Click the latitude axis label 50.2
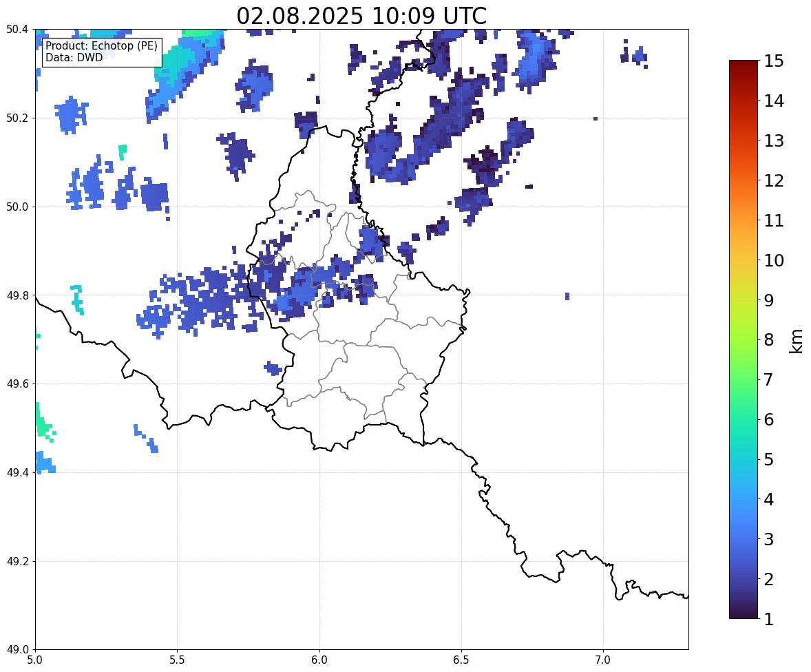811x672 pixels. coord(17,118)
